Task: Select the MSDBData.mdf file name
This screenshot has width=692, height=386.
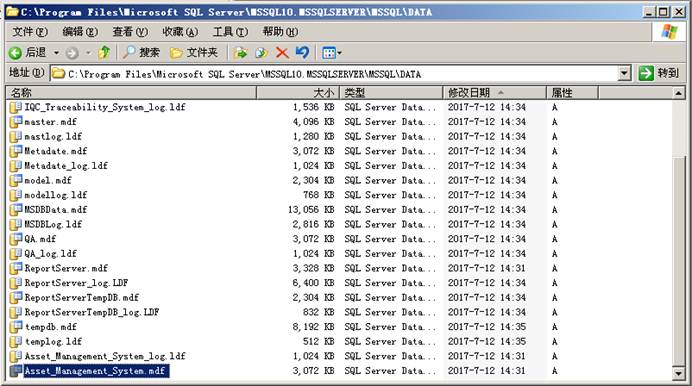Action: pyautogui.click(x=56, y=210)
